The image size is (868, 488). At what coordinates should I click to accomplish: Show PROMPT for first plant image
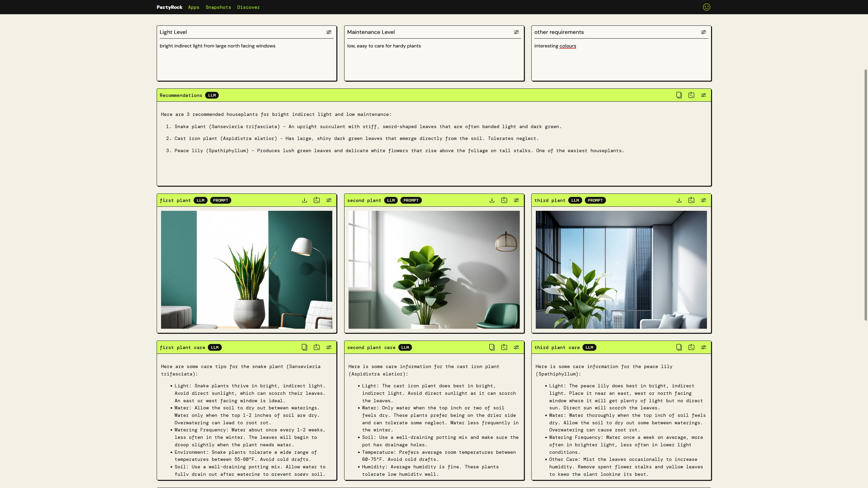click(x=220, y=200)
